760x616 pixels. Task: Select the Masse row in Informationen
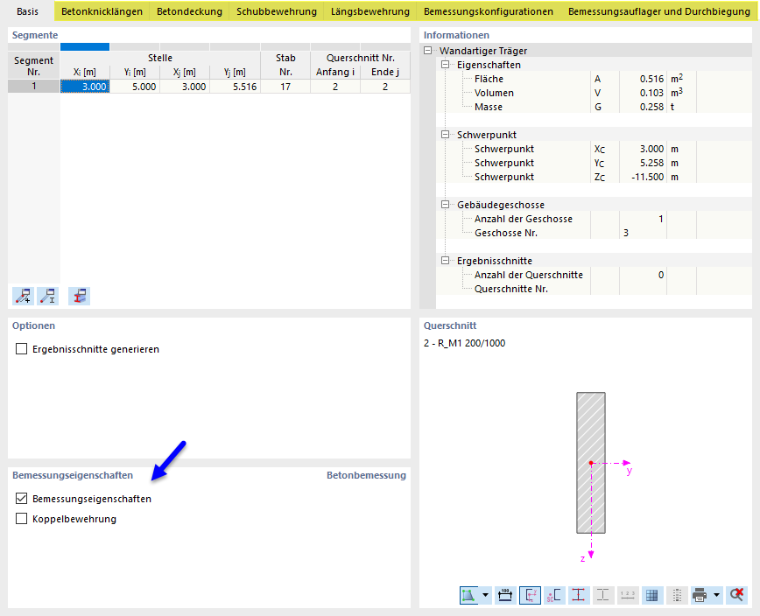pyautogui.click(x=594, y=107)
